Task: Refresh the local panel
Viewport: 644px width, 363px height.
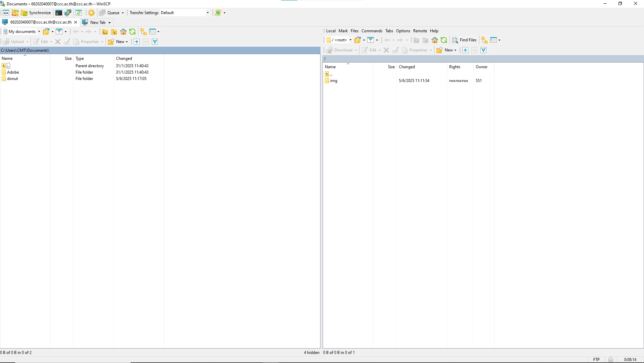Action: 132,32
